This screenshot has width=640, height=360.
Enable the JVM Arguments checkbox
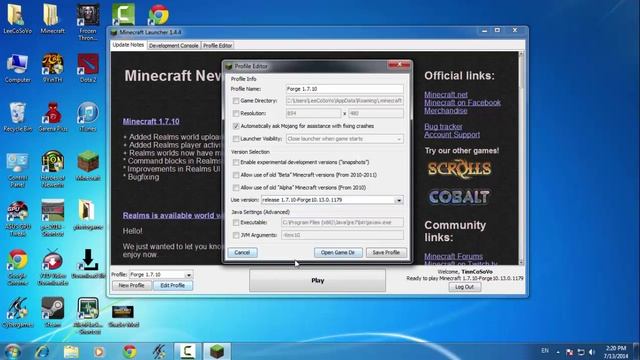(236, 235)
